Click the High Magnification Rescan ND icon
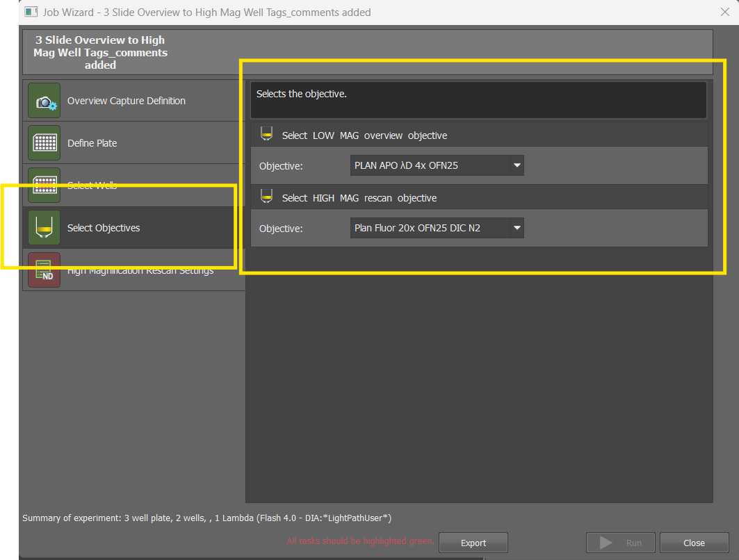 click(x=44, y=270)
